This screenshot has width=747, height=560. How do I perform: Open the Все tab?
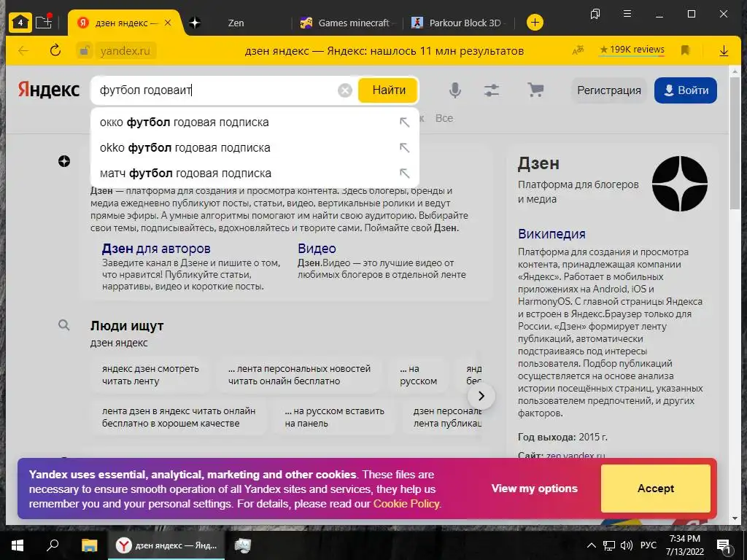click(x=444, y=118)
